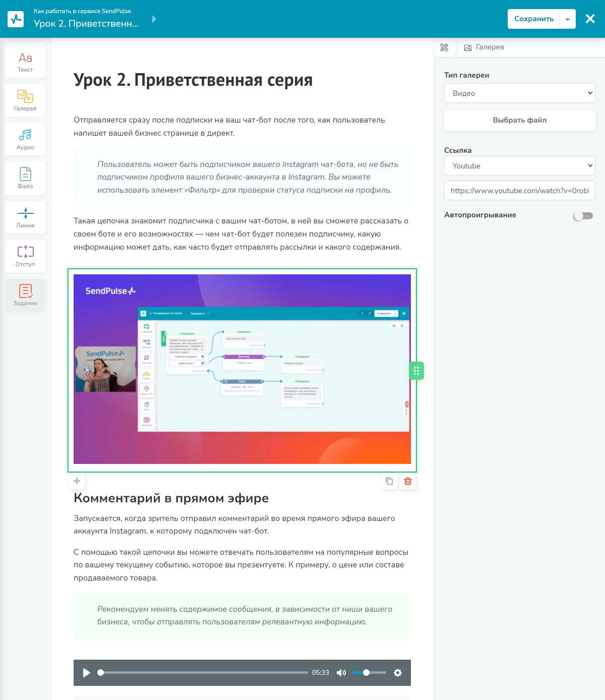Add a Линия divider element
Screen dimensions: 605x700
pyautogui.click(x=25, y=217)
